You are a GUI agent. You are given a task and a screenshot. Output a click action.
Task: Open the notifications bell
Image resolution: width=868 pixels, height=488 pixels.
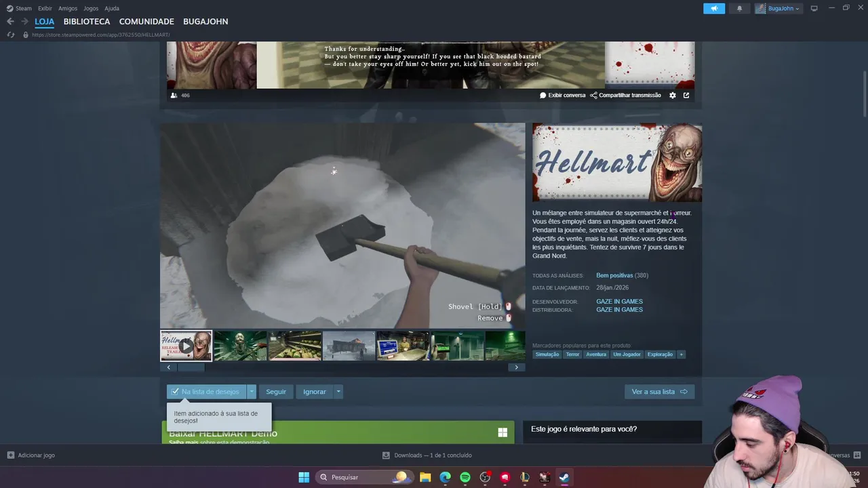click(739, 8)
